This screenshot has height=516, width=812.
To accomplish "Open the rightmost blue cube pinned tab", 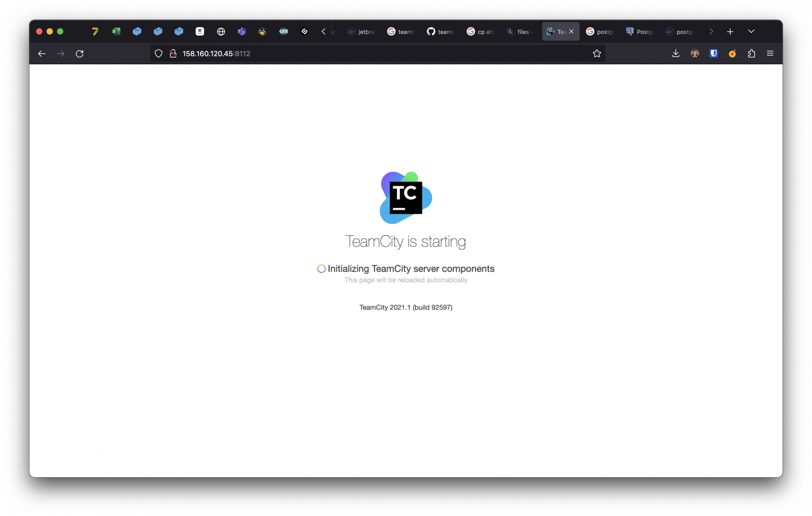I will pyautogui.click(x=179, y=31).
